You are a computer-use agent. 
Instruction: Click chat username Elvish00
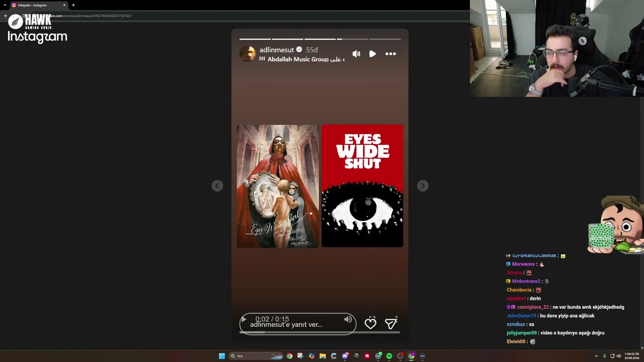click(516, 341)
